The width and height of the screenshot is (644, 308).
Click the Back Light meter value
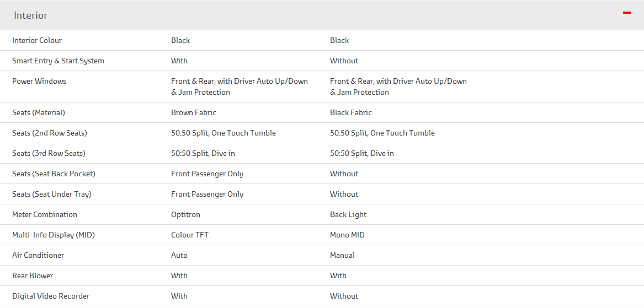click(348, 214)
